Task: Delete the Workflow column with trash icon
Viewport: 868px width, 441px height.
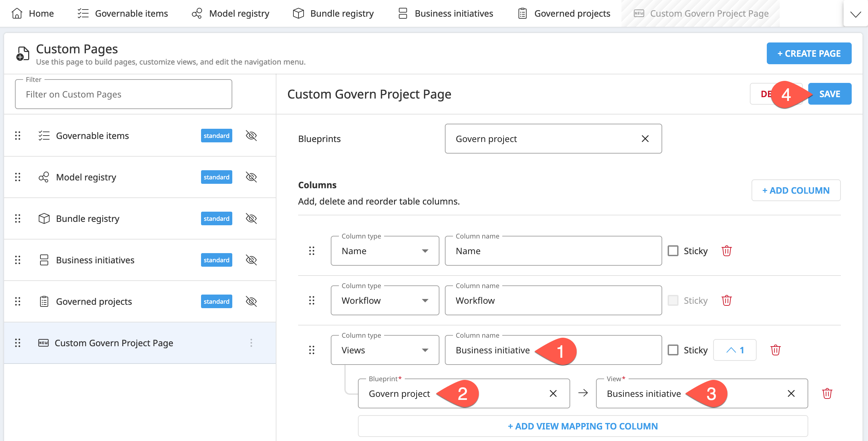Action: [726, 300]
